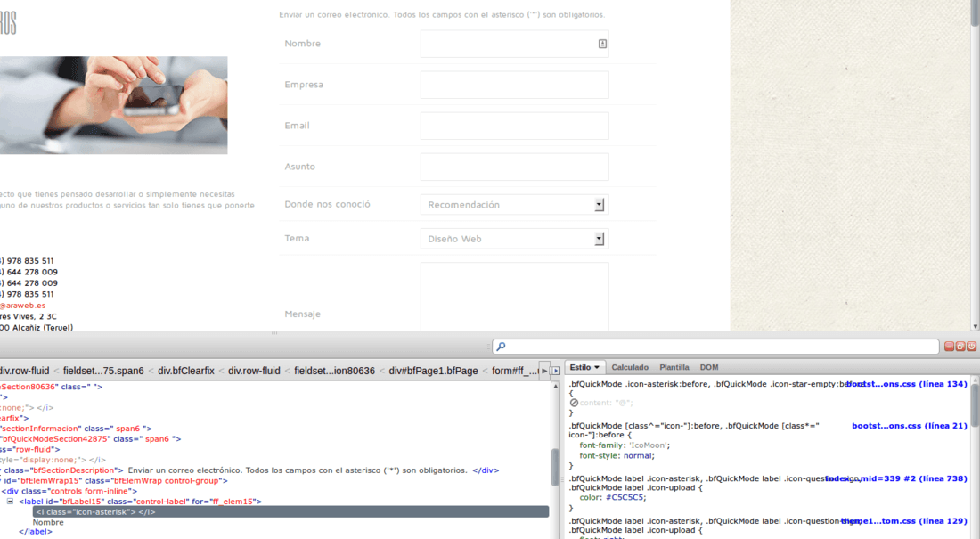
Task: Collapse the Firebug side panel toggle button
Action: tap(556, 371)
